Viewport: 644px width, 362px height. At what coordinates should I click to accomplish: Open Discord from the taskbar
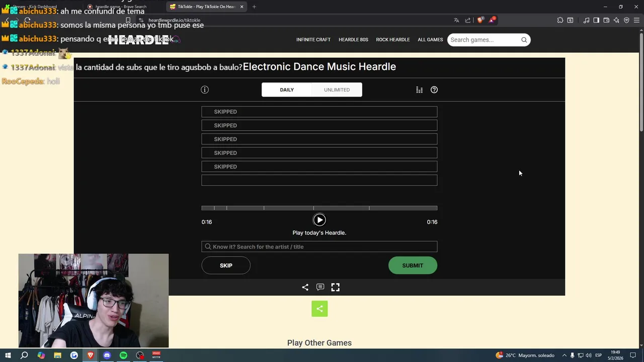[x=107, y=355]
